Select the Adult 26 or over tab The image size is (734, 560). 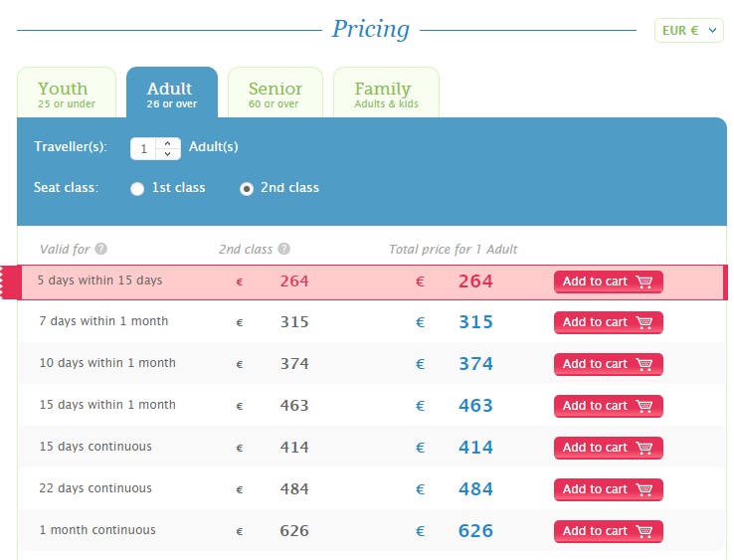coord(171,93)
